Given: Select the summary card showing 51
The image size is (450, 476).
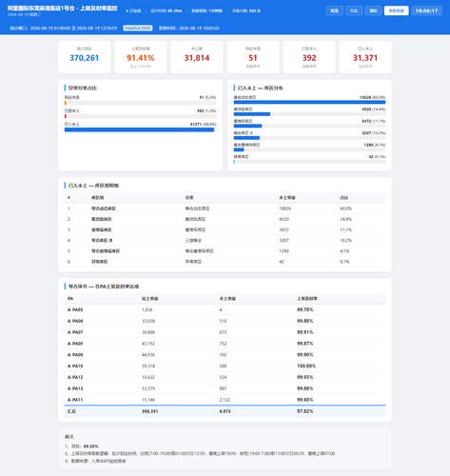Looking at the screenshot, I should coord(253,57).
